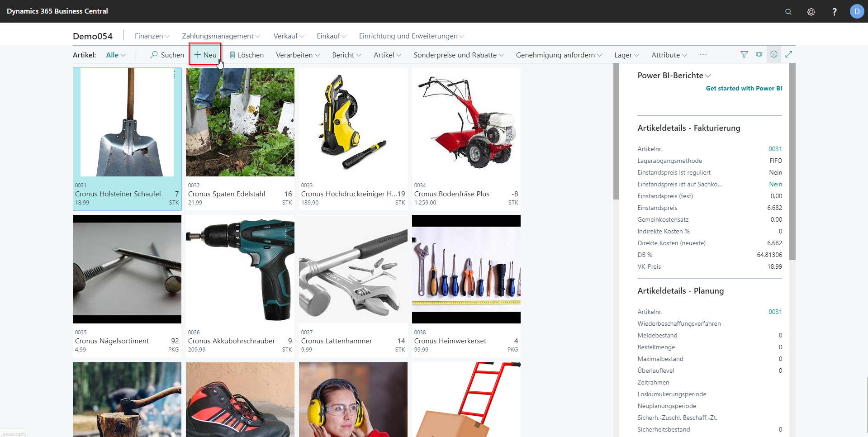Show more actions ellipsis in toolbar
Screen dimensions: 868x437
(x=703, y=54)
